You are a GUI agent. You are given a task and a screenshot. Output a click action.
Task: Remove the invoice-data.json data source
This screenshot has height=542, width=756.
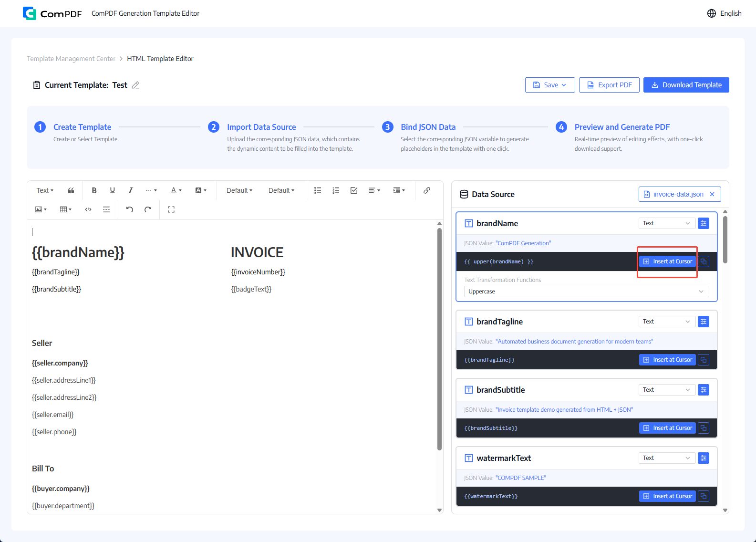tap(712, 194)
